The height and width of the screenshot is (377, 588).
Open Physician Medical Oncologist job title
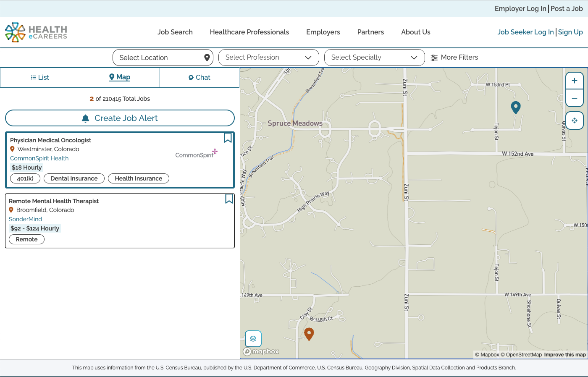(50, 140)
